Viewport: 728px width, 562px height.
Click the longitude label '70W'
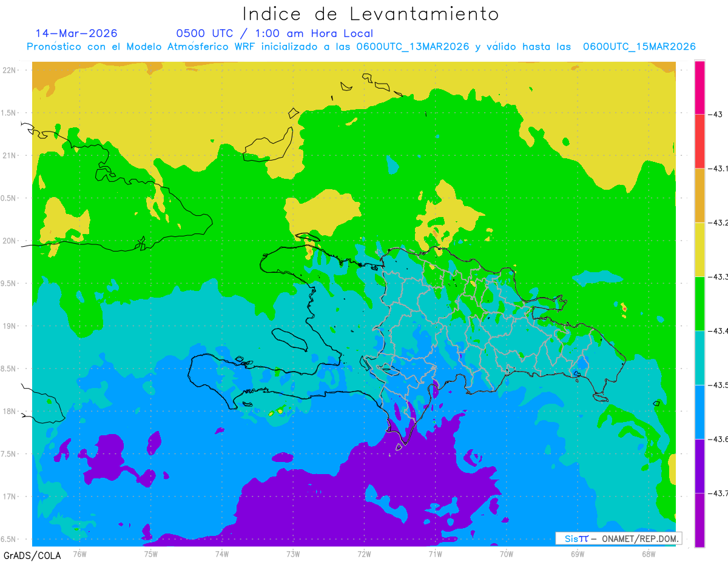pyautogui.click(x=506, y=554)
